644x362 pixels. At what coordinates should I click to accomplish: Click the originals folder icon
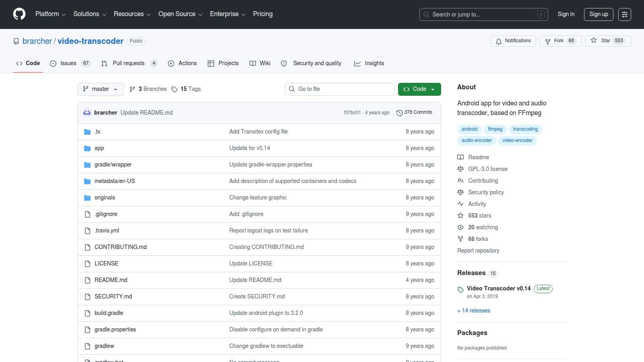(87, 198)
